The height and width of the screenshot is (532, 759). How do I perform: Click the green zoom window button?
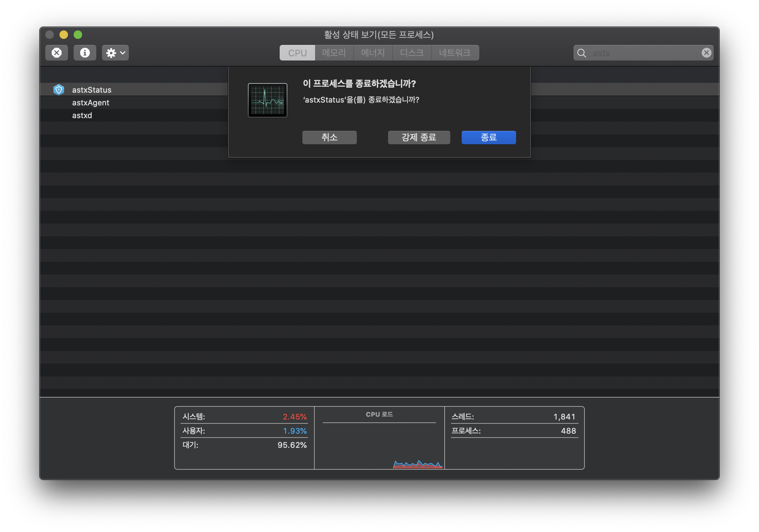(78, 35)
